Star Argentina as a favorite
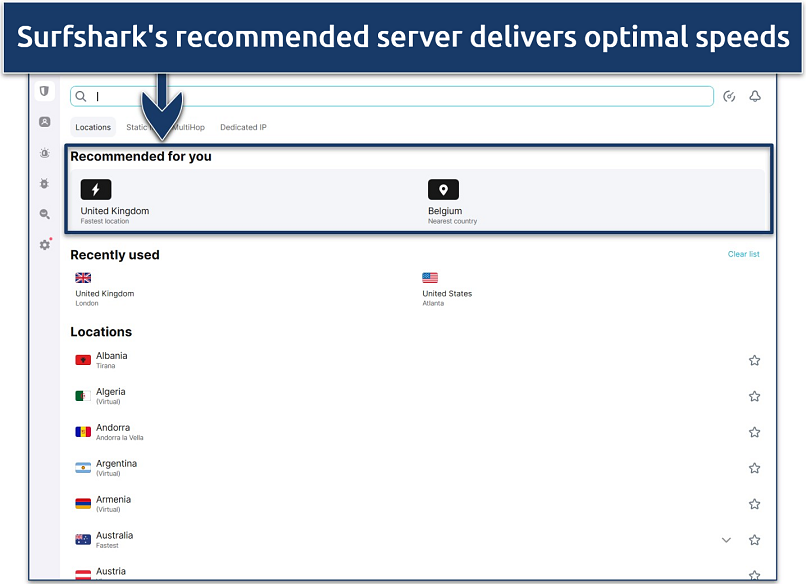 (x=755, y=468)
